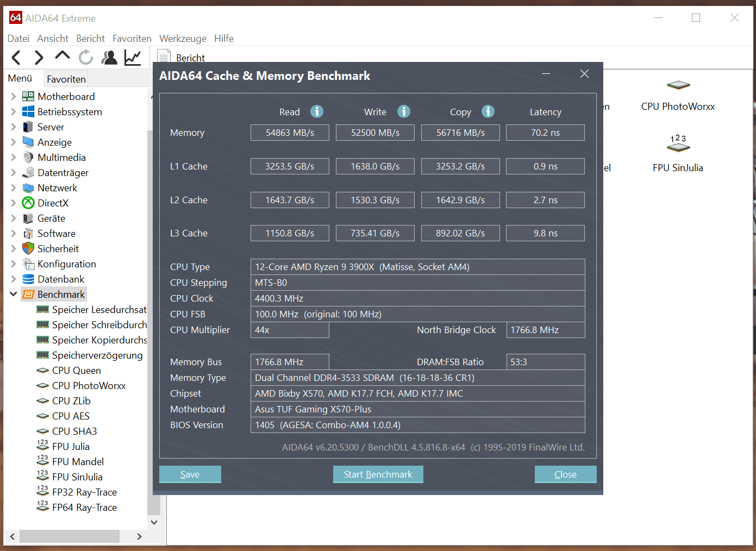The image size is (756, 551).
Task: Open CPU PhotoWorxx icon in right pane
Action: pos(678,85)
